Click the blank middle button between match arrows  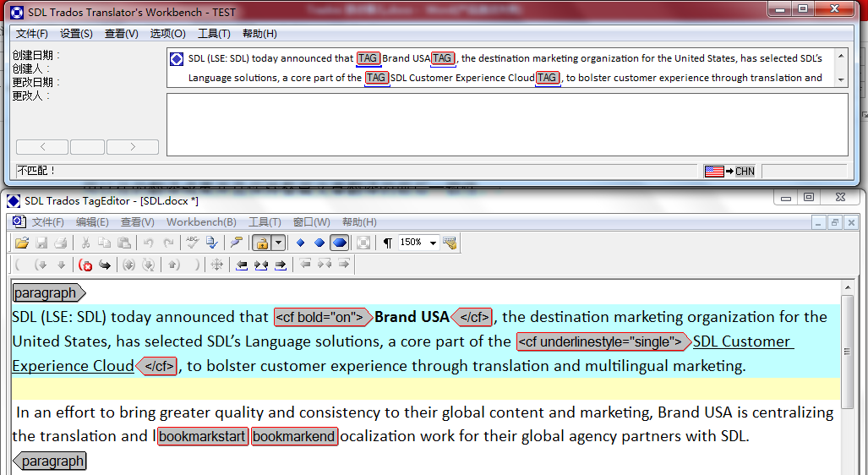click(x=87, y=147)
